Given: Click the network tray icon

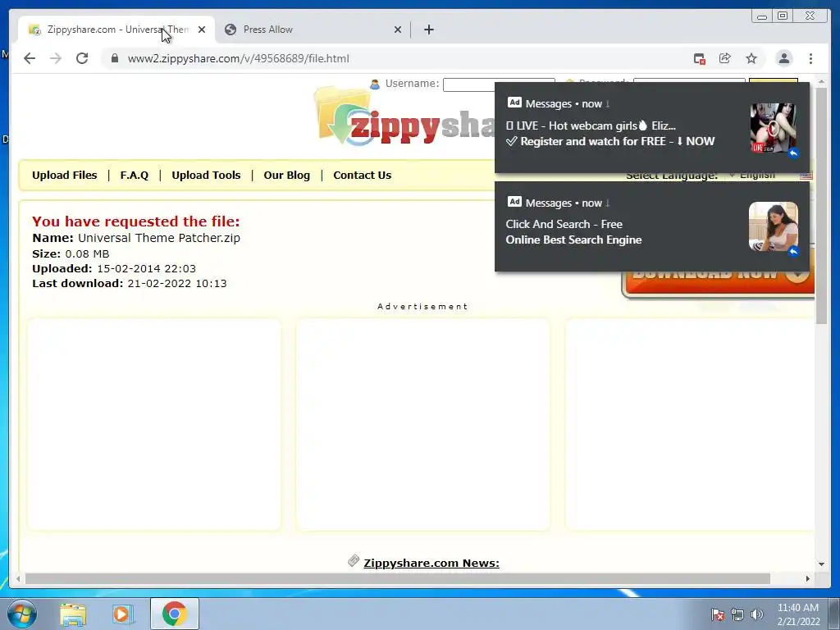Looking at the screenshot, I should pyautogui.click(x=737, y=614).
